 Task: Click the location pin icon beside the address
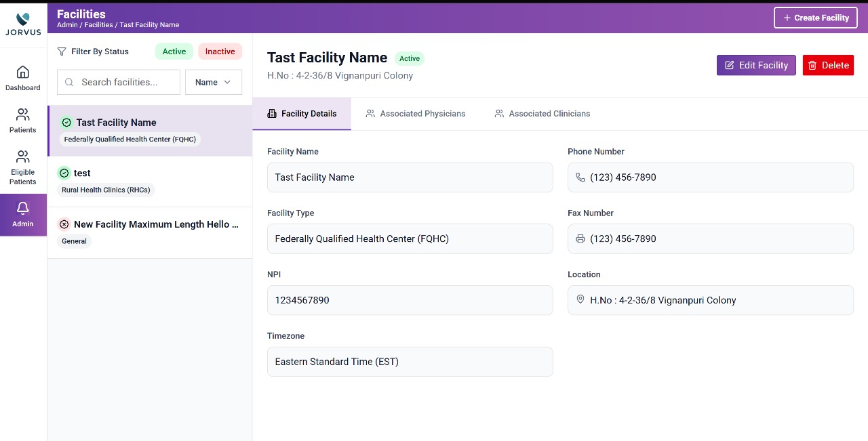(x=580, y=299)
